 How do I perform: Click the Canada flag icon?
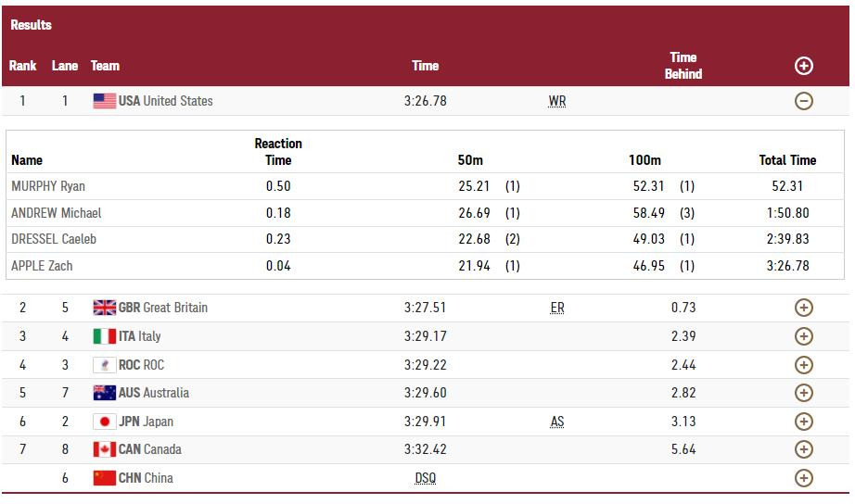coord(104,449)
